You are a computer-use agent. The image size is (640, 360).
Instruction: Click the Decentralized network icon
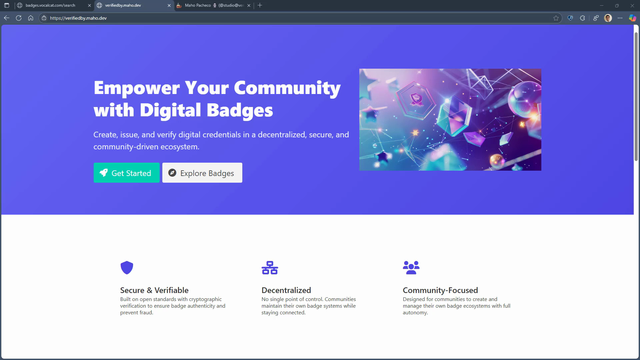click(270, 268)
